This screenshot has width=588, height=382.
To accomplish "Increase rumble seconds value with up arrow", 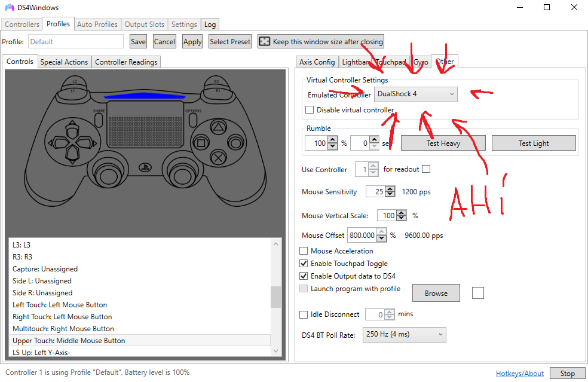I will 374,140.
